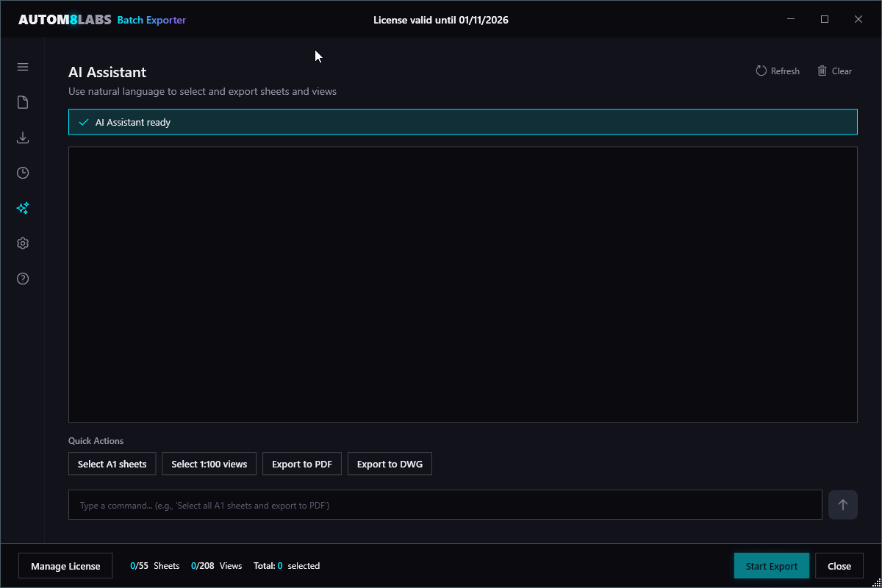This screenshot has width=882, height=588.
Task: Click the command input field to type
Action: [x=445, y=504]
